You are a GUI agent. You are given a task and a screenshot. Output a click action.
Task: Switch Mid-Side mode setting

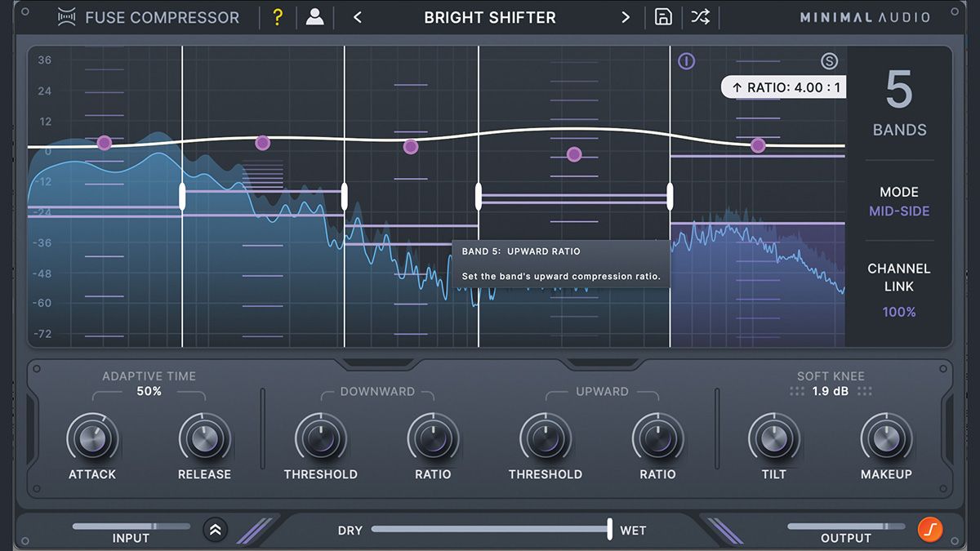899,211
